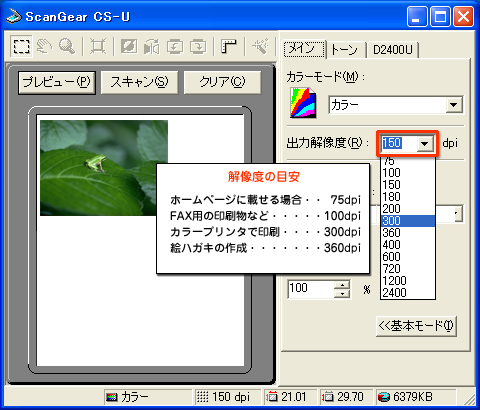Click the 150 resolution text field
The width and height of the screenshot is (480, 410).
[399, 143]
